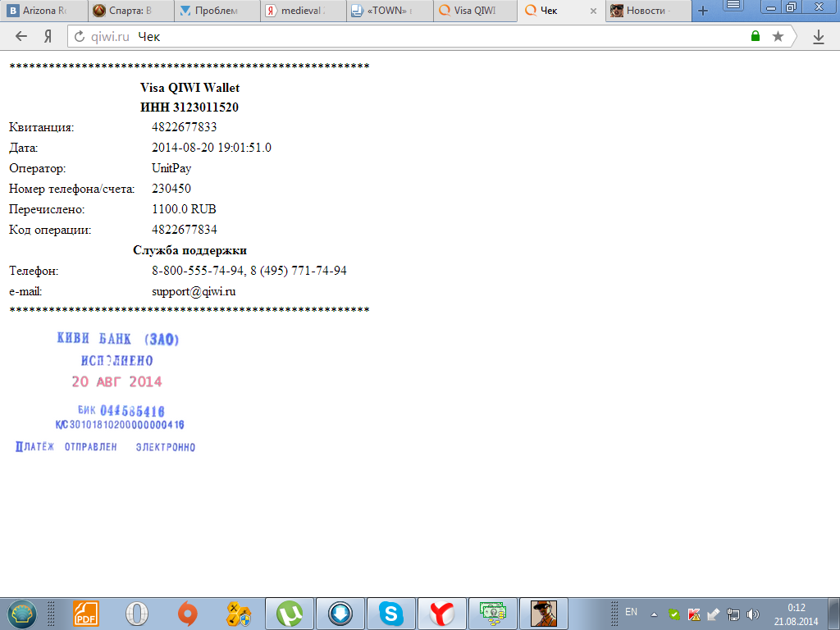Click the КИВИ БАНК stamp image
This screenshot has height=630, width=840.
coord(106,392)
